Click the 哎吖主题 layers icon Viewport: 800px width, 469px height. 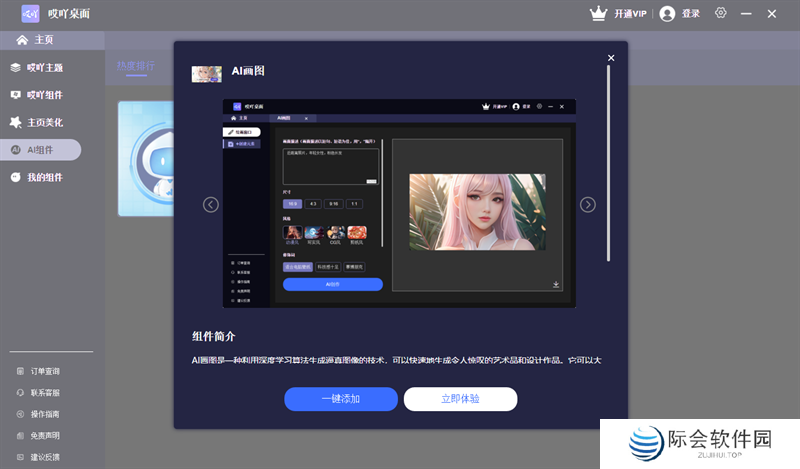[15, 67]
